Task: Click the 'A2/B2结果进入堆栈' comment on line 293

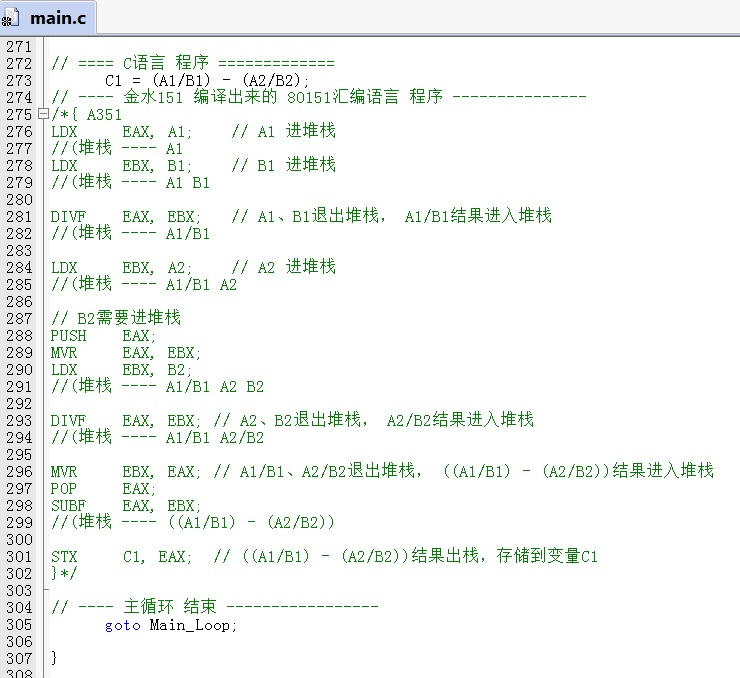Action: point(460,419)
